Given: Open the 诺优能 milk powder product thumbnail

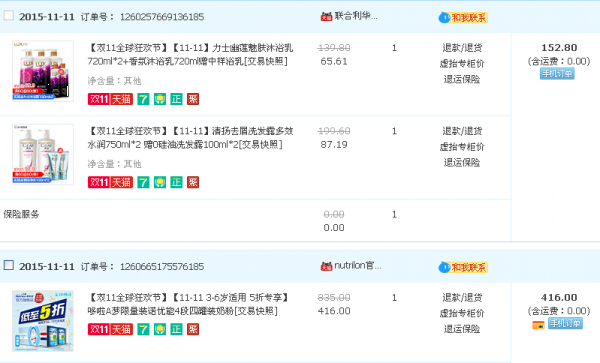Looking at the screenshot, I should tap(43, 321).
